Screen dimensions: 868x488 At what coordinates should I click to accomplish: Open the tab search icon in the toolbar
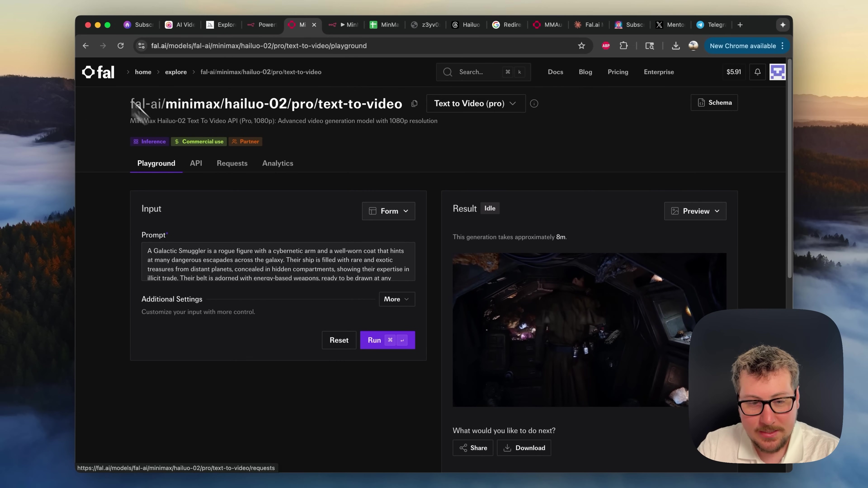[x=650, y=46]
